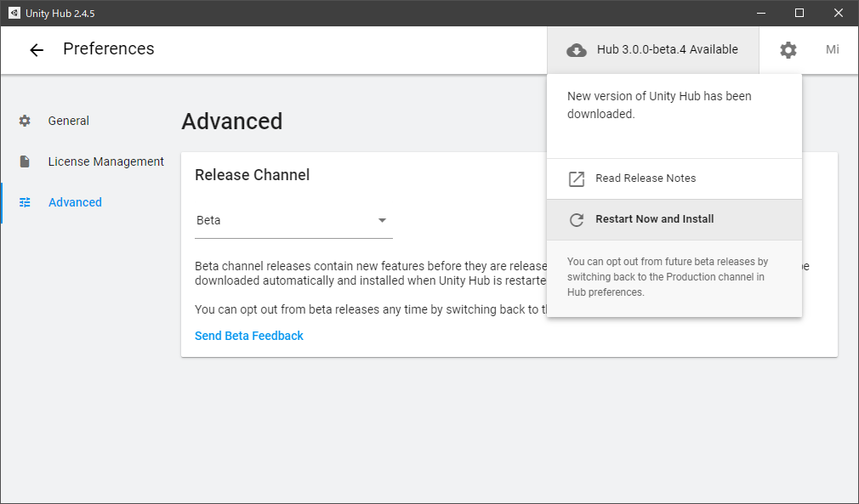859x504 pixels.
Task: Click the Hub 3.0.0-beta.4 Available button
Action: (x=653, y=50)
